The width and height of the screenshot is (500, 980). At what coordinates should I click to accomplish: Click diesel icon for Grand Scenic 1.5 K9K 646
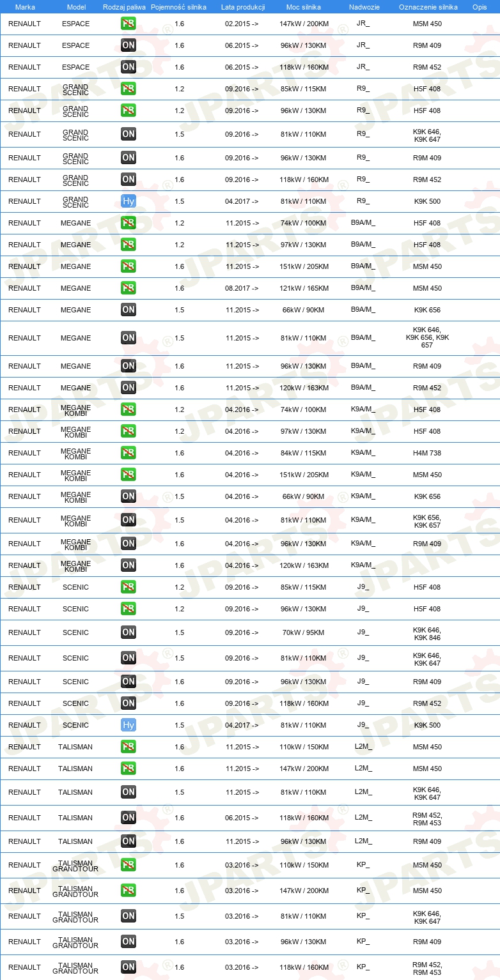pyautogui.click(x=129, y=134)
